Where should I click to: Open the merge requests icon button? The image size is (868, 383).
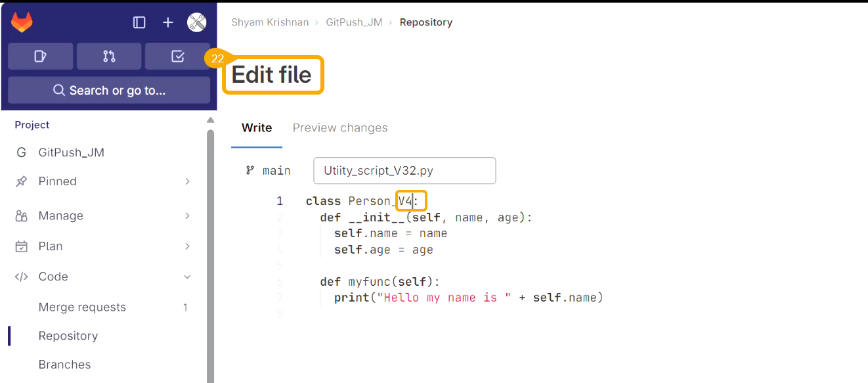109,56
